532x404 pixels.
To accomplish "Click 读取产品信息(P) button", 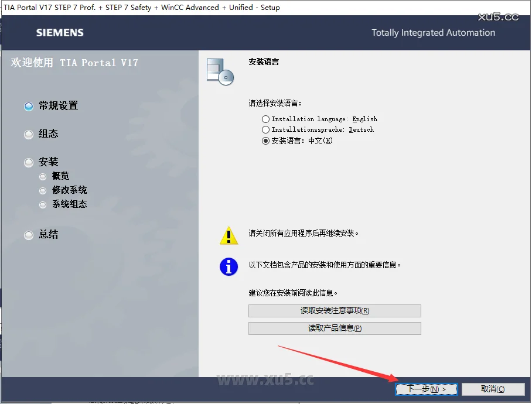I will [x=334, y=328].
